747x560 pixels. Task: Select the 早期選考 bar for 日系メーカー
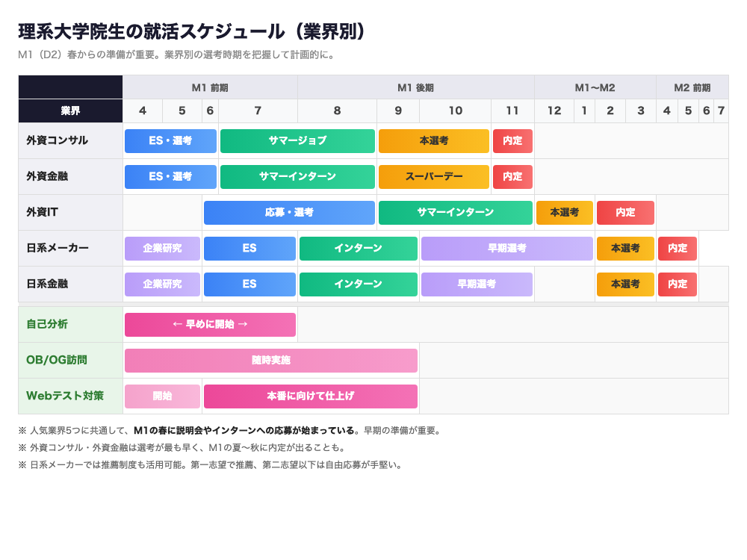point(506,248)
